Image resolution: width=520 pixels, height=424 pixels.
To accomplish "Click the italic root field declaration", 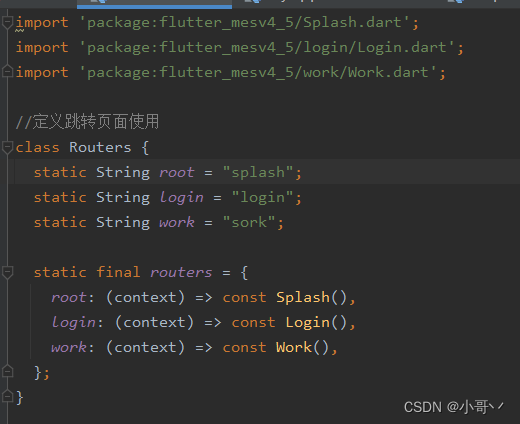I will point(177,173).
